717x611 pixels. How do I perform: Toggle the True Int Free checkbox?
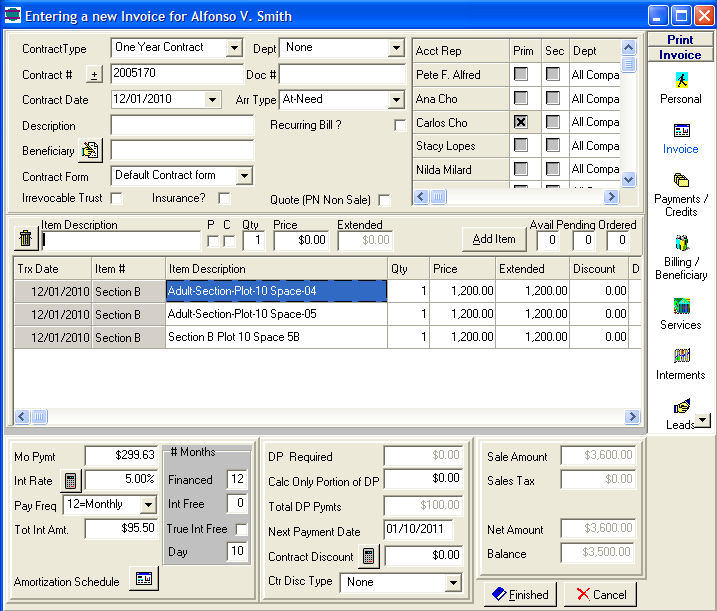(x=241, y=529)
